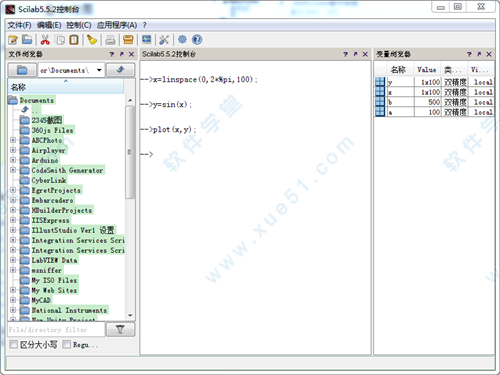
Task: Click the 名称 column header in file browser
Action: [x=66, y=87]
